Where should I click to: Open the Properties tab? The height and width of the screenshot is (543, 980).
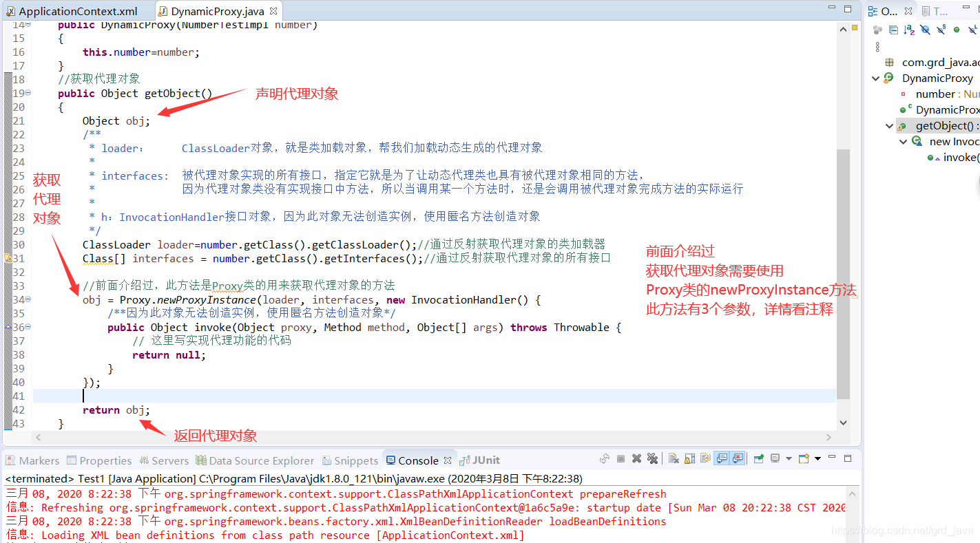coord(98,460)
